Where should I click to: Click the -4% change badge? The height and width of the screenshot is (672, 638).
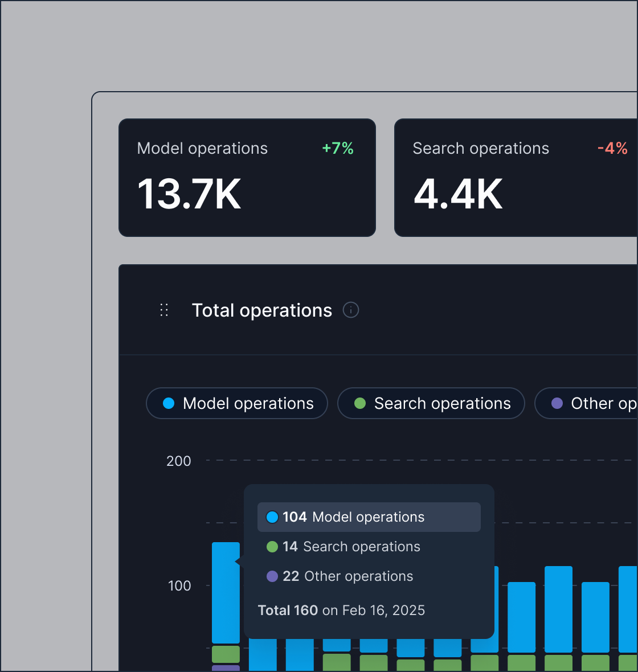(612, 149)
